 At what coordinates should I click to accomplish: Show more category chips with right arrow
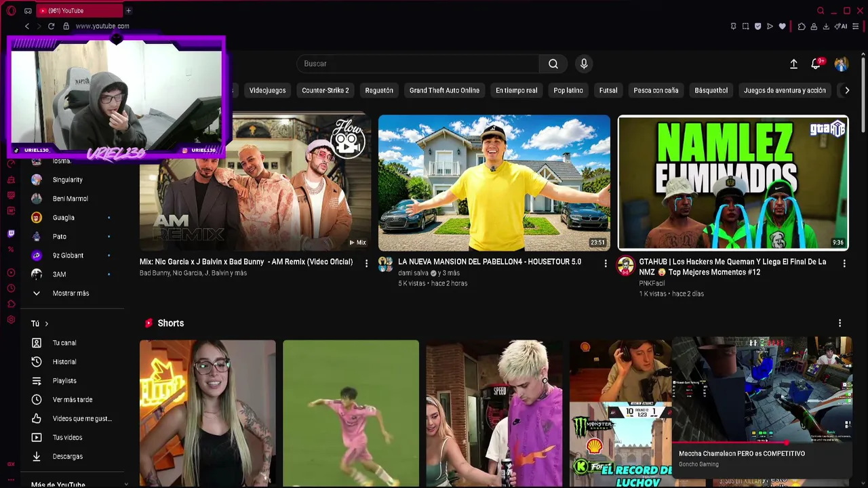846,90
